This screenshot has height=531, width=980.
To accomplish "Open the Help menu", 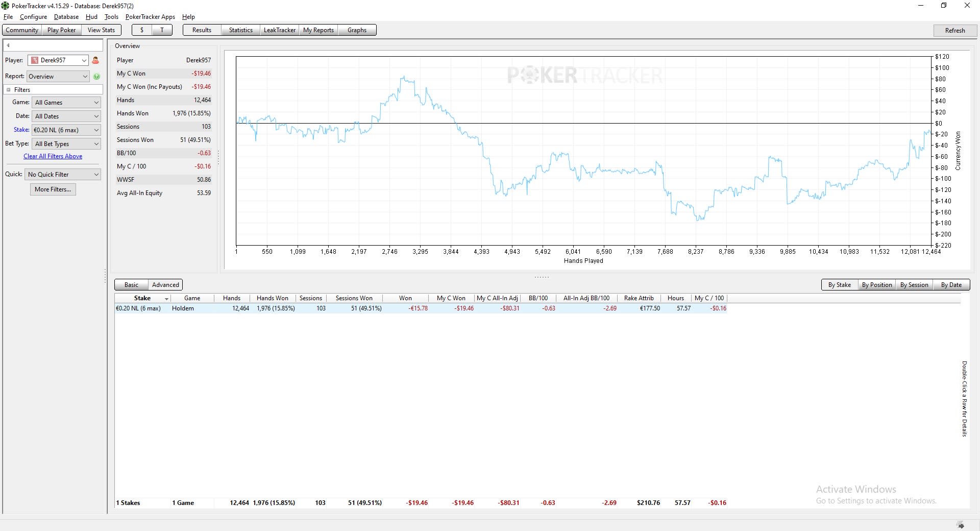I will pyautogui.click(x=188, y=17).
